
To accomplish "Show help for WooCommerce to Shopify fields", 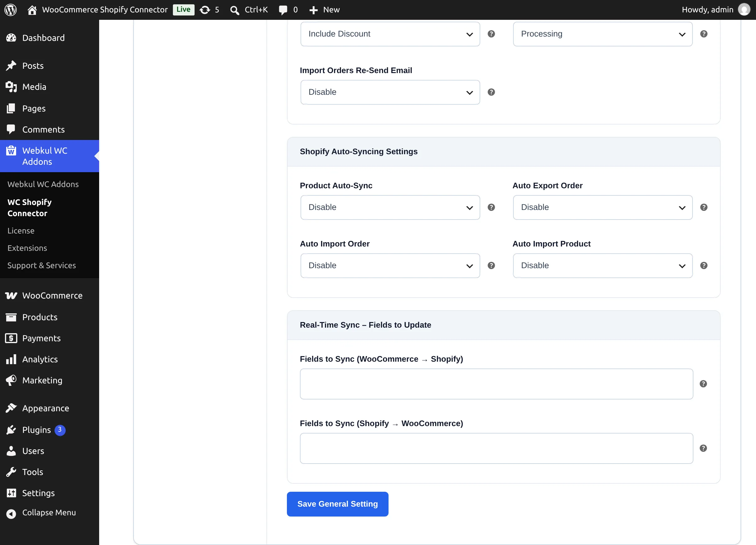I will tap(703, 384).
